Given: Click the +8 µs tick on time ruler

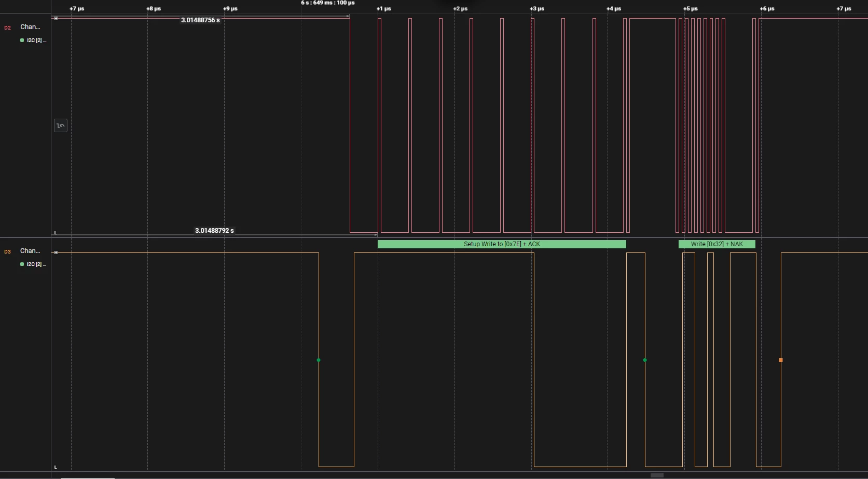Looking at the screenshot, I should click(154, 9).
